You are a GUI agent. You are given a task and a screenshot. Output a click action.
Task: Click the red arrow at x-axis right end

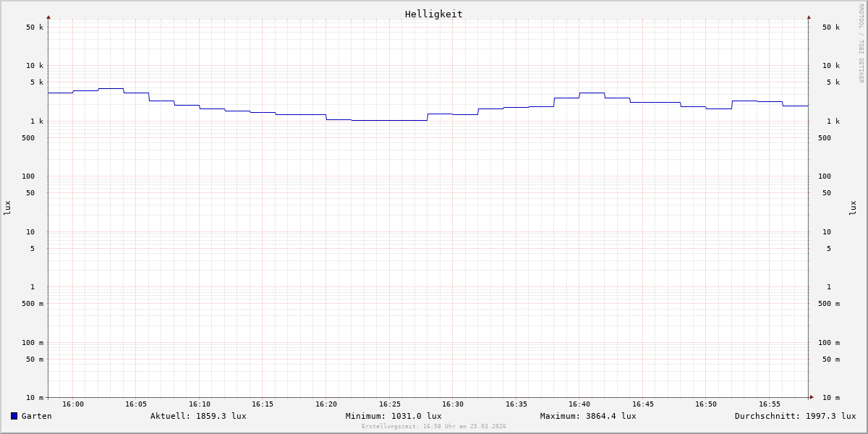pyautogui.click(x=812, y=397)
